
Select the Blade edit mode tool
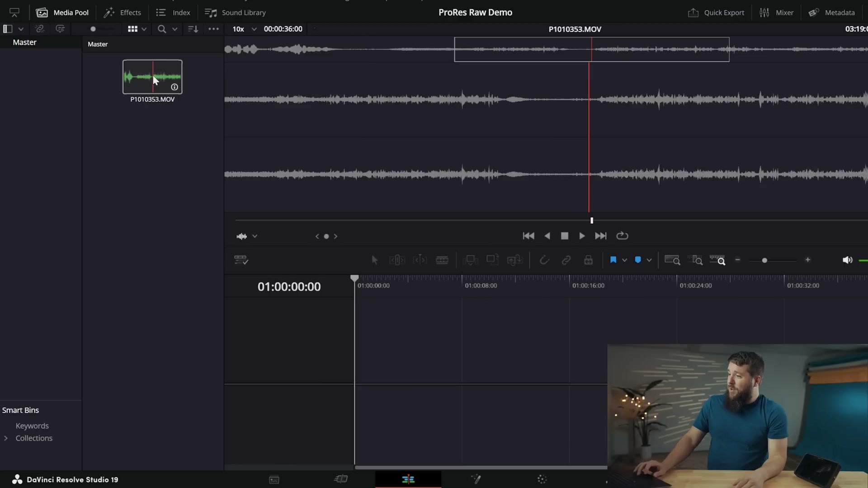[442, 260]
